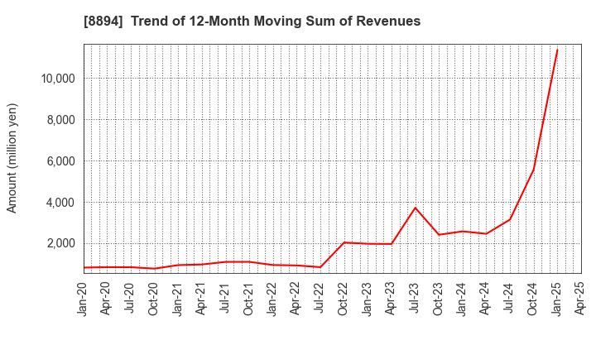Select the Jul-22 low point on the line
The width and height of the screenshot is (596, 364).
[x=320, y=267]
